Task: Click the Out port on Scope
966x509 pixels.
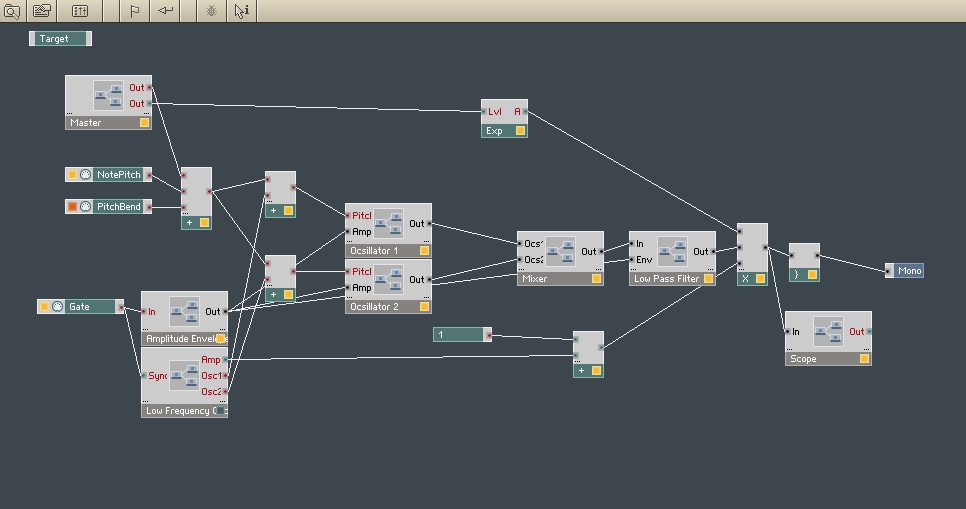Action: [869, 332]
